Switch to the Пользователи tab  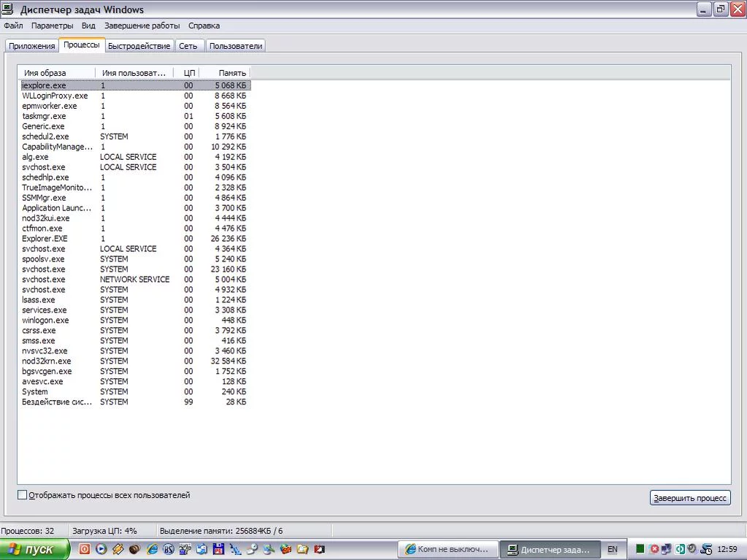tap(236, 46)
